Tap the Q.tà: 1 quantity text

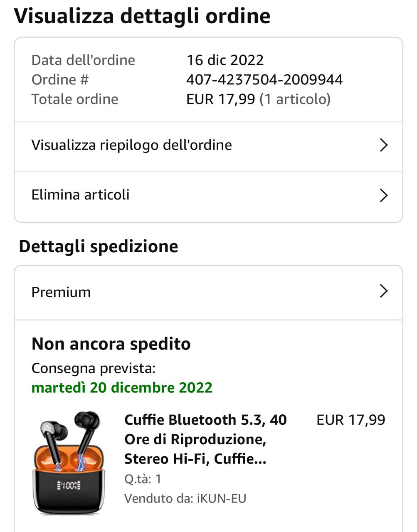point(143,479)
